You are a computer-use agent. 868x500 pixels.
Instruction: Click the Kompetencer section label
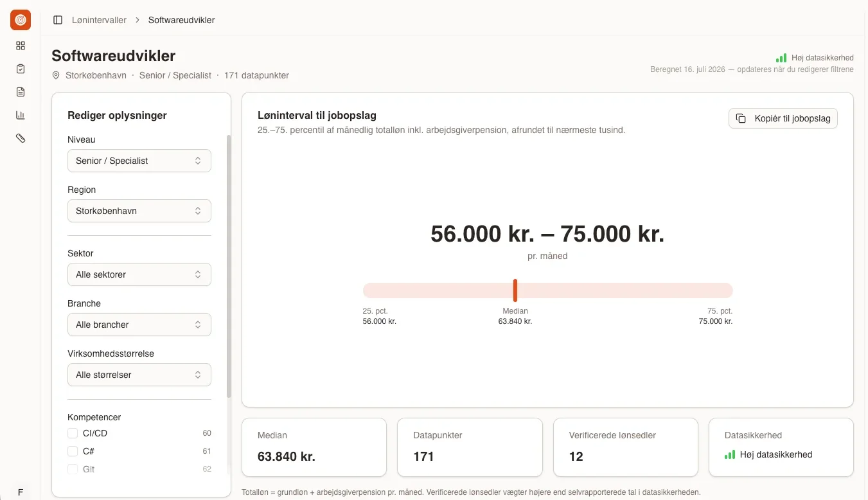tap(94, 417)
